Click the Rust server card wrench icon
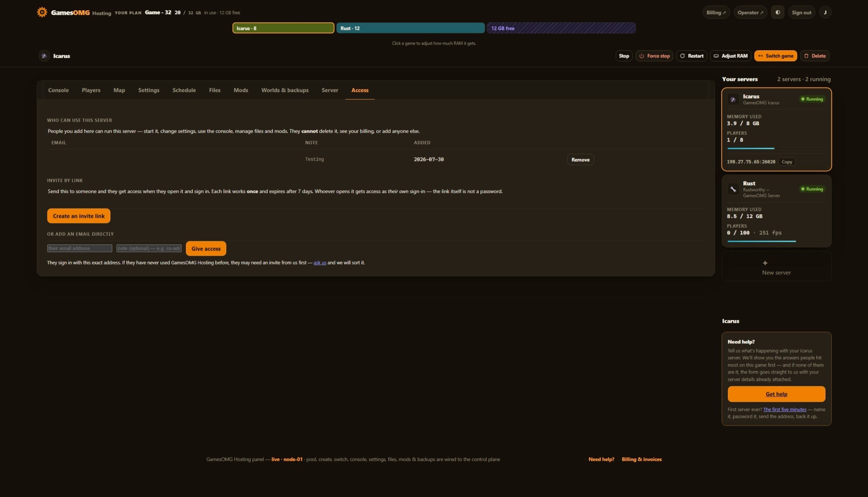Viewport: 868px width, 497px height. [733, 189]
